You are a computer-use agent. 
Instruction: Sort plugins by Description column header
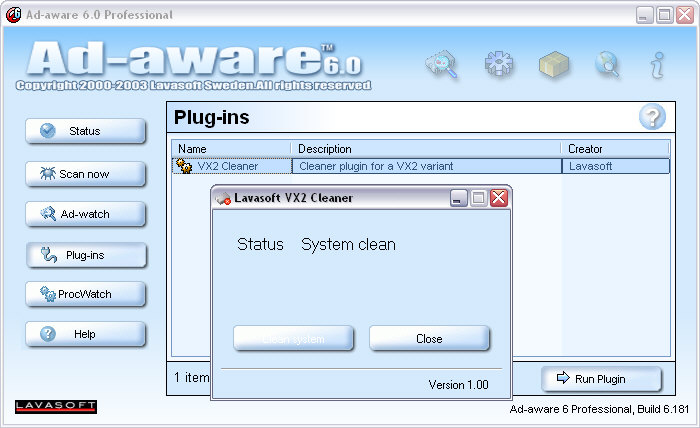tap(426, 149)
